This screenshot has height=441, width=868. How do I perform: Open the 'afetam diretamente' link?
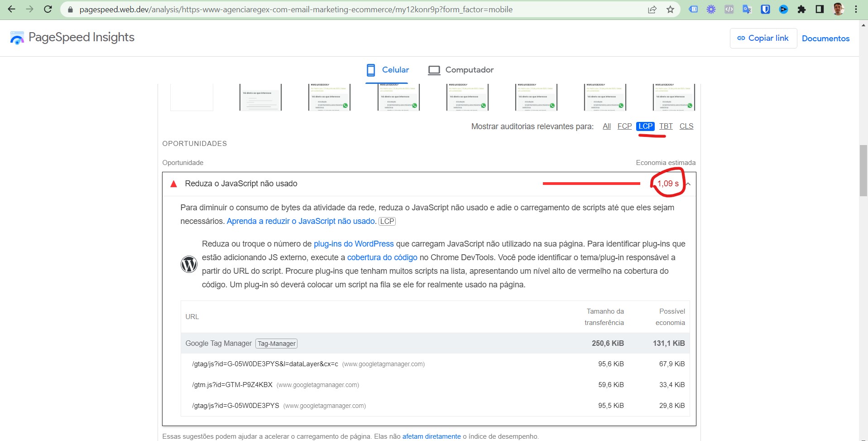point(432,436)
